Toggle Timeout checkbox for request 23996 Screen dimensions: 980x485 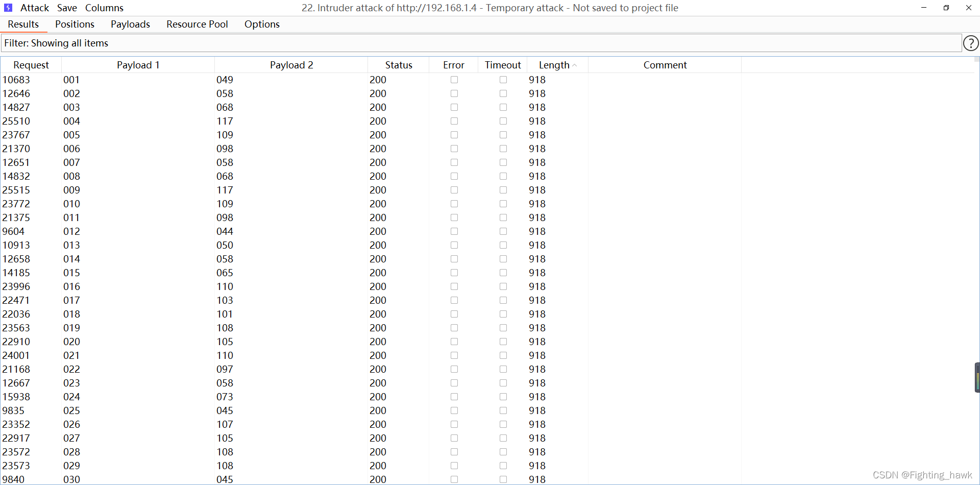coord(503,286)
